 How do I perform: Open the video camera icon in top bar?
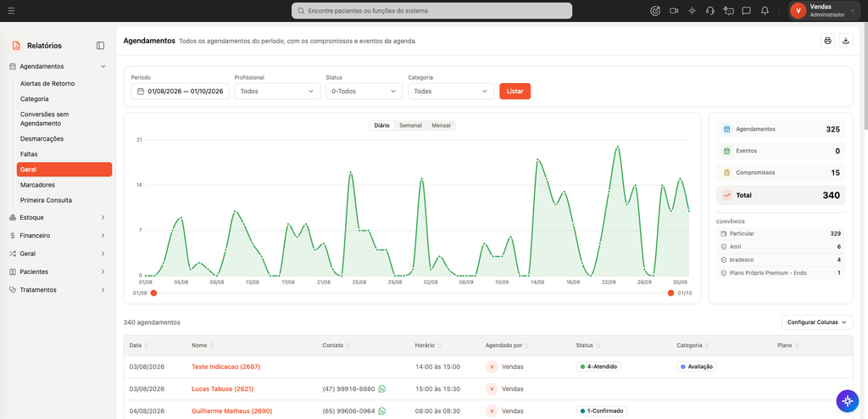click(x=674, y=10)
